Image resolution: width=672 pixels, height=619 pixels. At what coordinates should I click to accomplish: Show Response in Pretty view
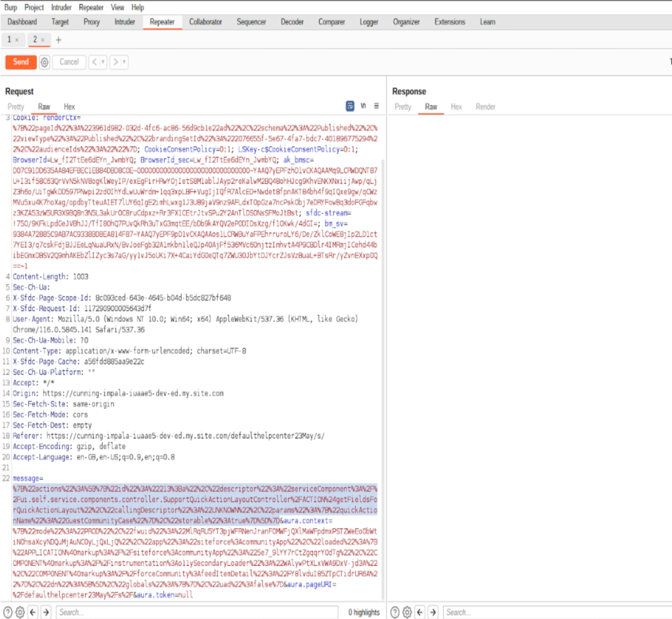403,107
